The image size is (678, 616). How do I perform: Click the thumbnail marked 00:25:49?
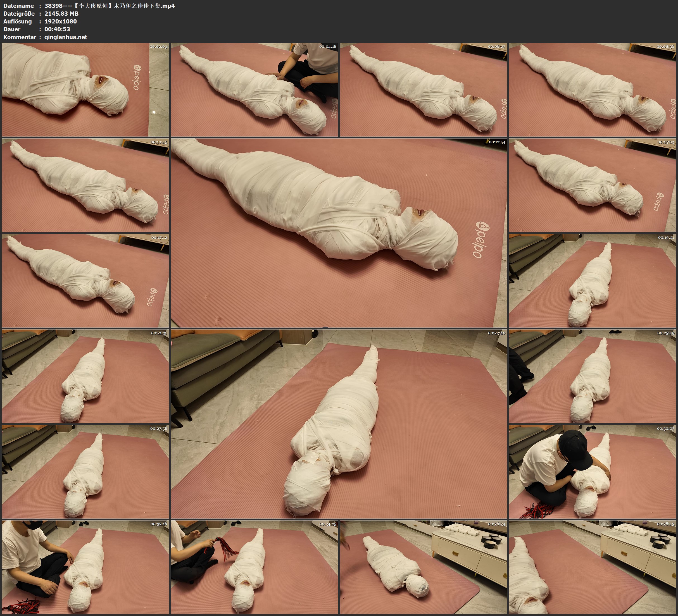tap(593, 376)
